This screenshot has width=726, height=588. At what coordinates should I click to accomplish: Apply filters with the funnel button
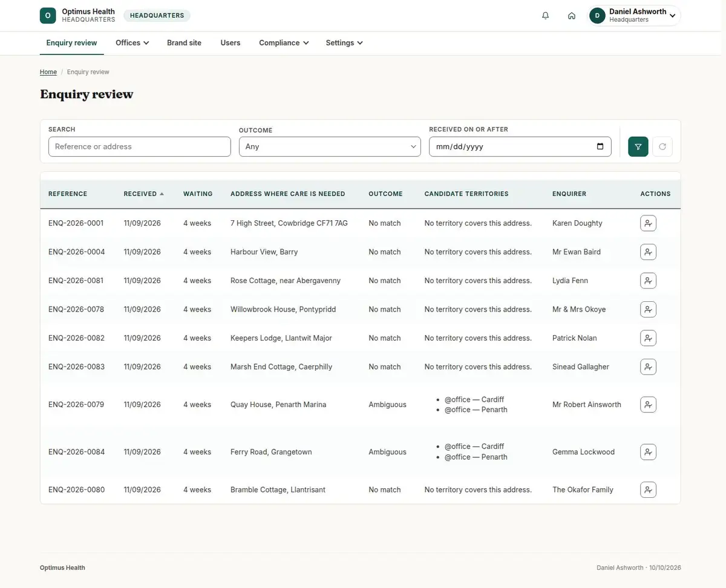coord(638,146)
